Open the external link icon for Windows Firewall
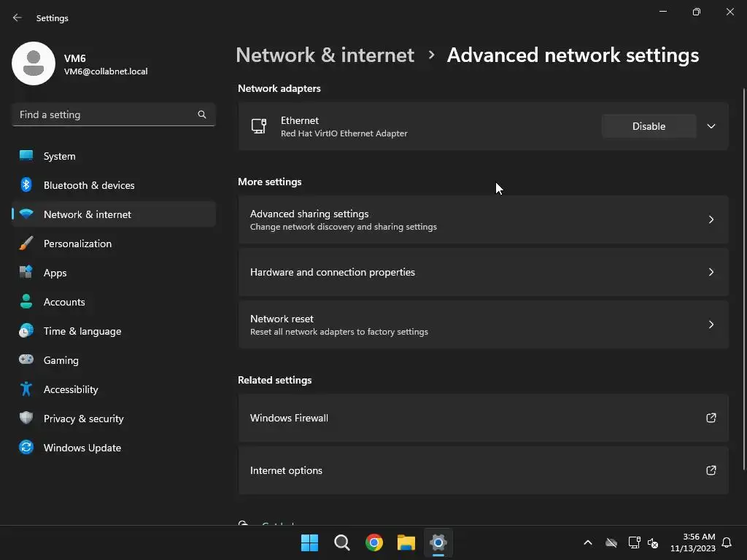Viewport: 747px width, 560px height. click(711, 418)
